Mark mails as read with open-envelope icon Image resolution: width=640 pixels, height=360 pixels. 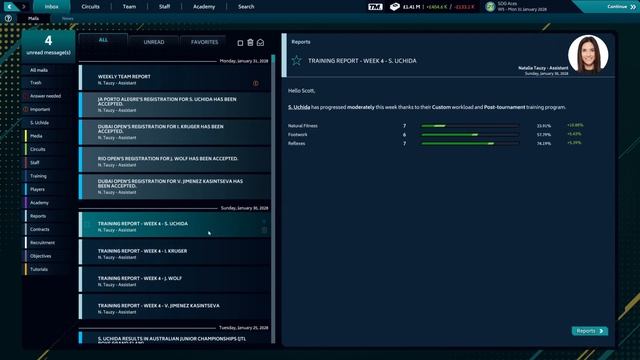[260, 42]
